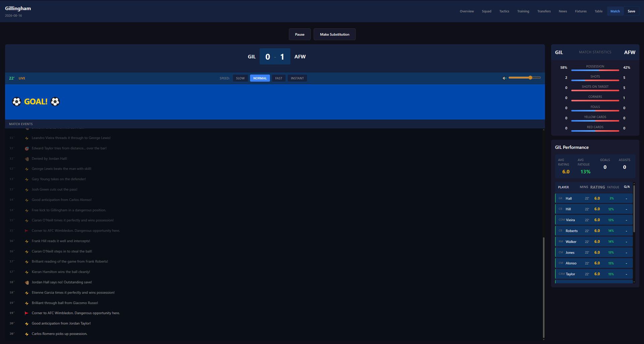This screenshot has height=344, width=644.
Task: Open the Make Substitution dialog
Action: pos(334,34)
